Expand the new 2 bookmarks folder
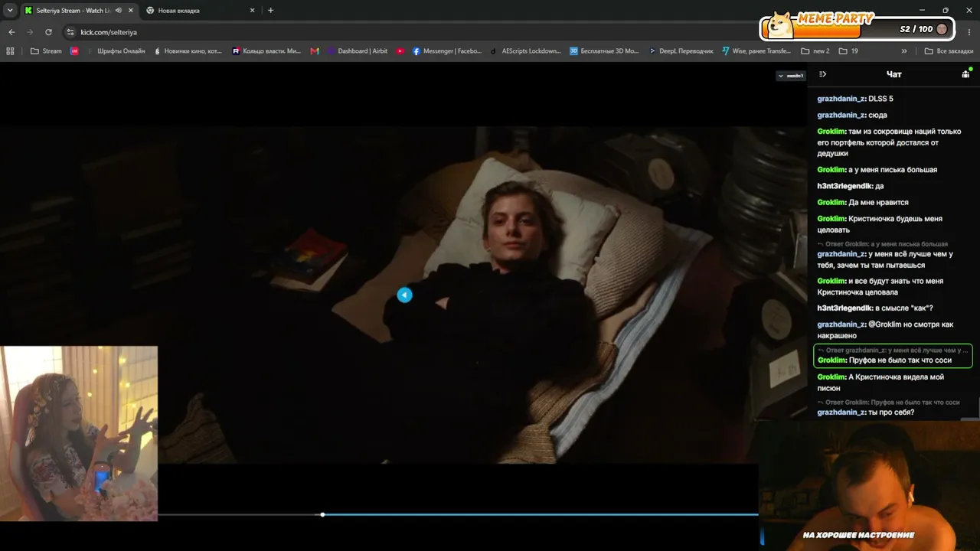Image resolution: width=980 pixels, height=551 pixels. 815,51
